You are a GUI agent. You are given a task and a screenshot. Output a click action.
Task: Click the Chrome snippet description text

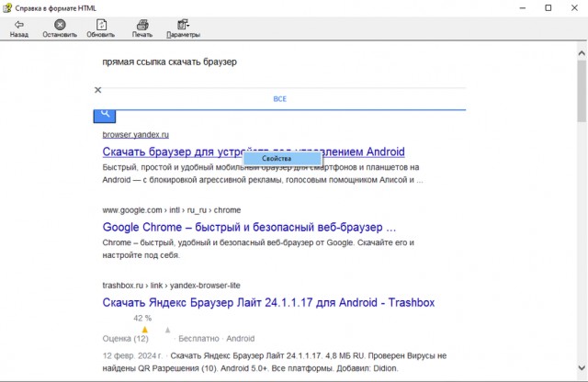point(258,249)
